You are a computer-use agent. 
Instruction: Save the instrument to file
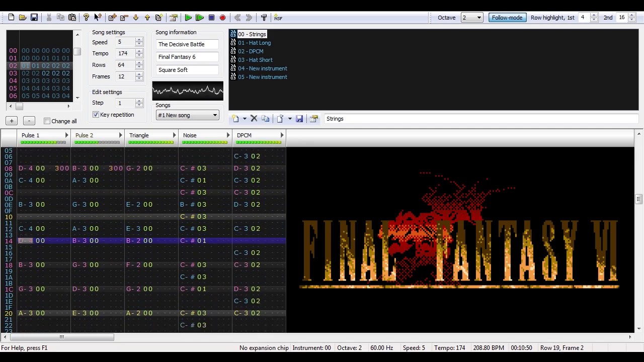click(299, 119)
